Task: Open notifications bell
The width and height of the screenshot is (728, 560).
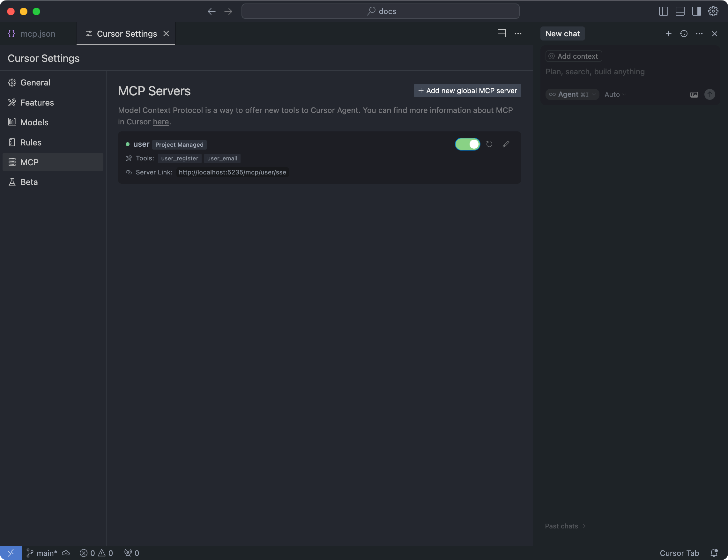Action: 714,553
